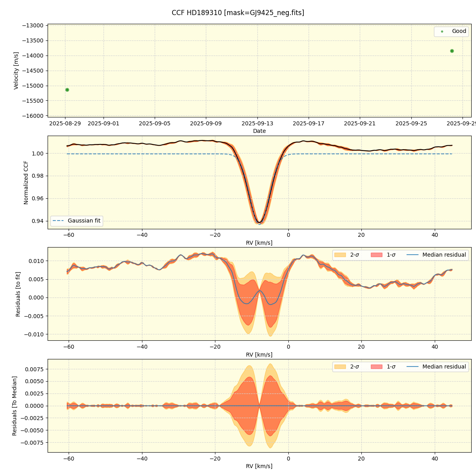Click the 2-σ legend swatch in 'Residuals [to fit]' panel
The width and height of the screenshot is (476, 476).
click(x=340, y=255)
